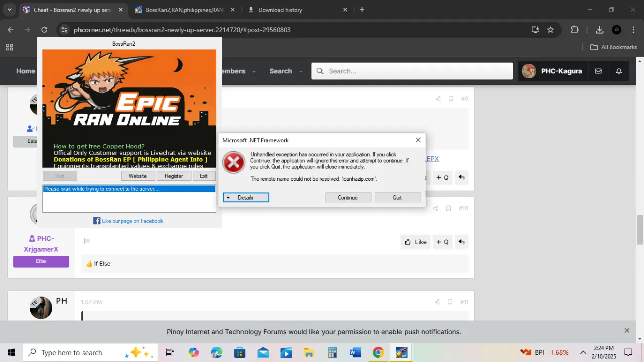
Task: Open the forum inbox envelope icon
Action: click(x=598, y=71)
